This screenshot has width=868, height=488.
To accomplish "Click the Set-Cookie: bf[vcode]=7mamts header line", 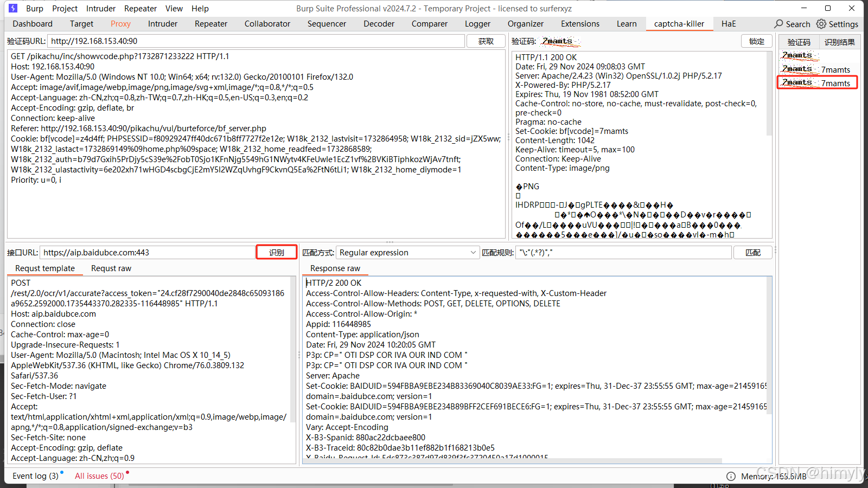I will point(572,131).
